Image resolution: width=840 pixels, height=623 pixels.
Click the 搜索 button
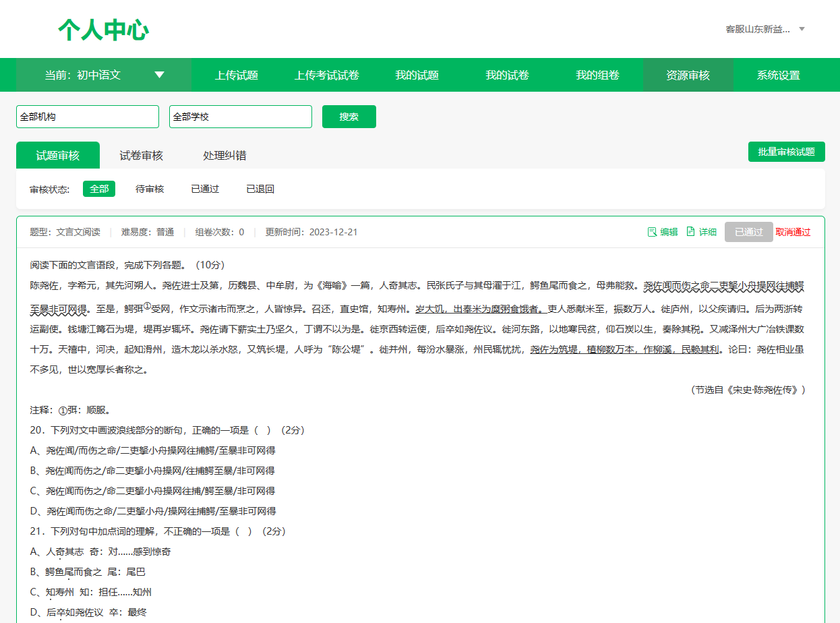click(x=349, y=116)
